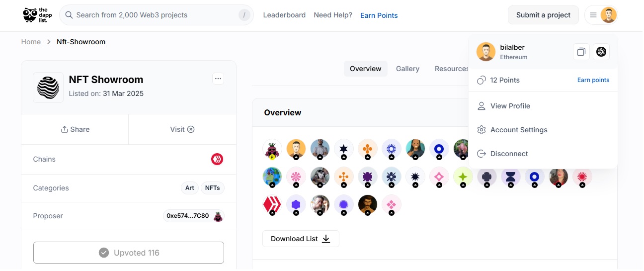Click the Art category tag
Viewport: 644px width, 271px height.
pos(190,188)
